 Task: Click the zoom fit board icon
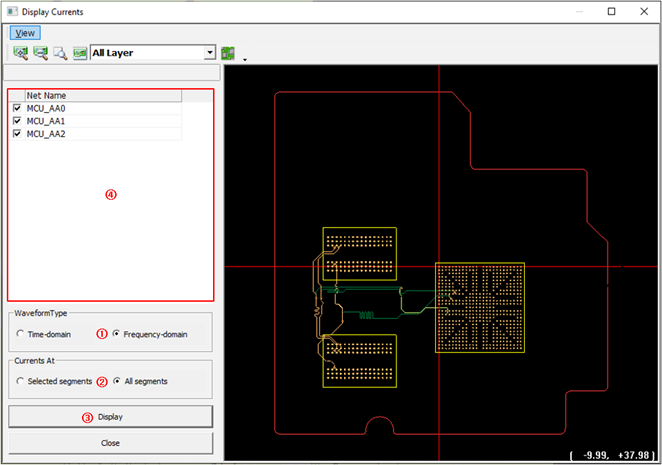(79, 53)
